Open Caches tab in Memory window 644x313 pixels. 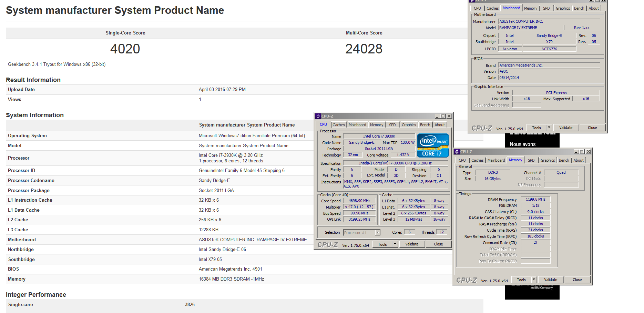[478, 160]
